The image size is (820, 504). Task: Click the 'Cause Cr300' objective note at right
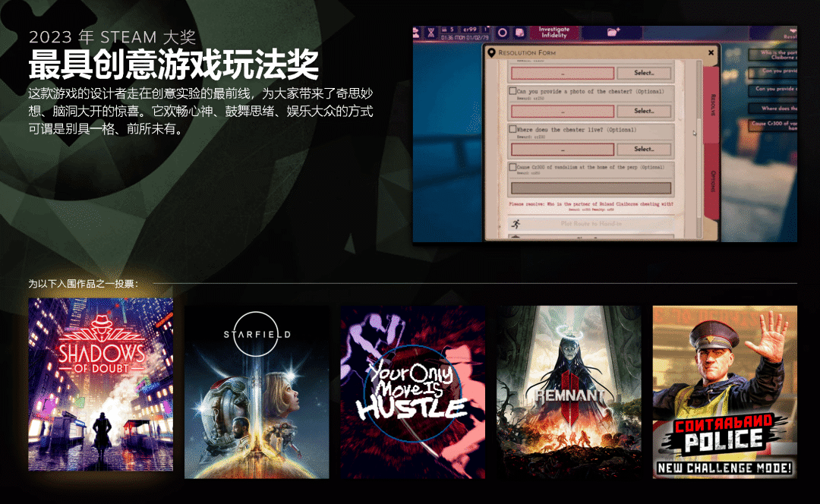pos(772,125)
